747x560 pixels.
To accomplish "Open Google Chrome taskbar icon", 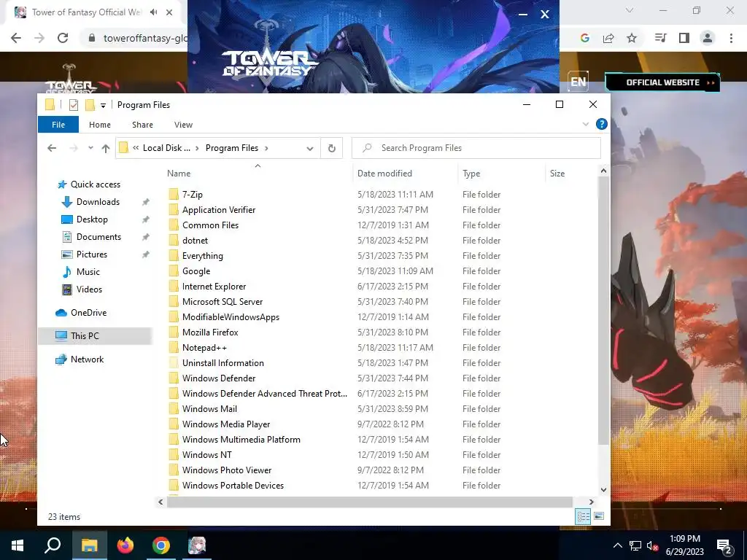I will (x=161, y=545).
